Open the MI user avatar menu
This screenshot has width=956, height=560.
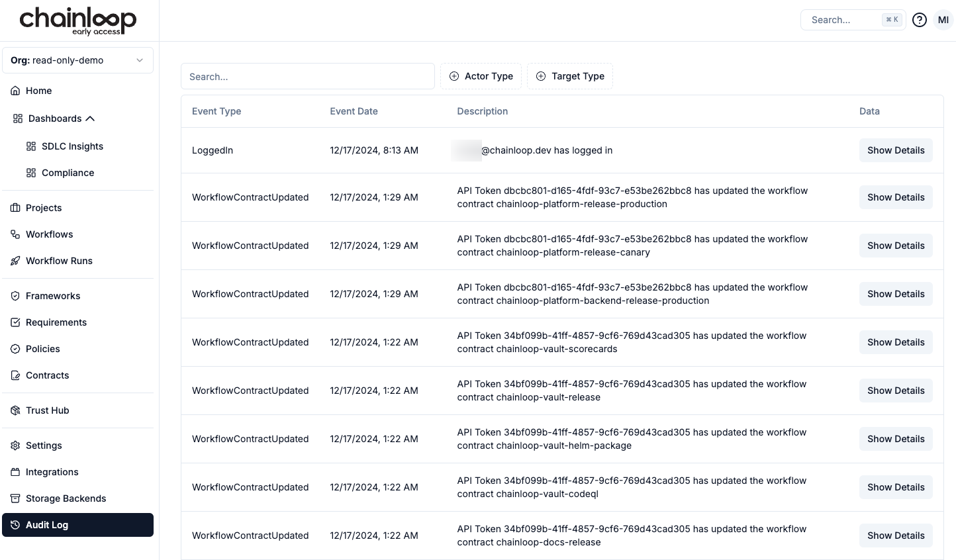[x=943, y=20]
